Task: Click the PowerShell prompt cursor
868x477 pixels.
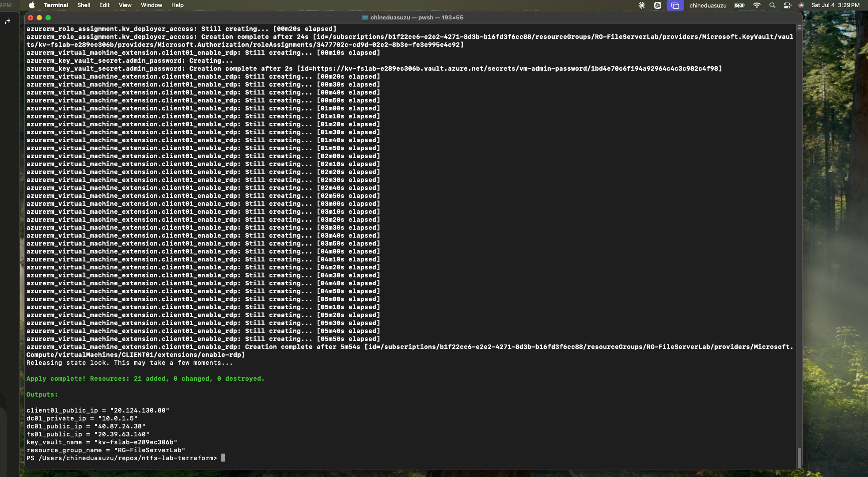Action: point(223,458)
